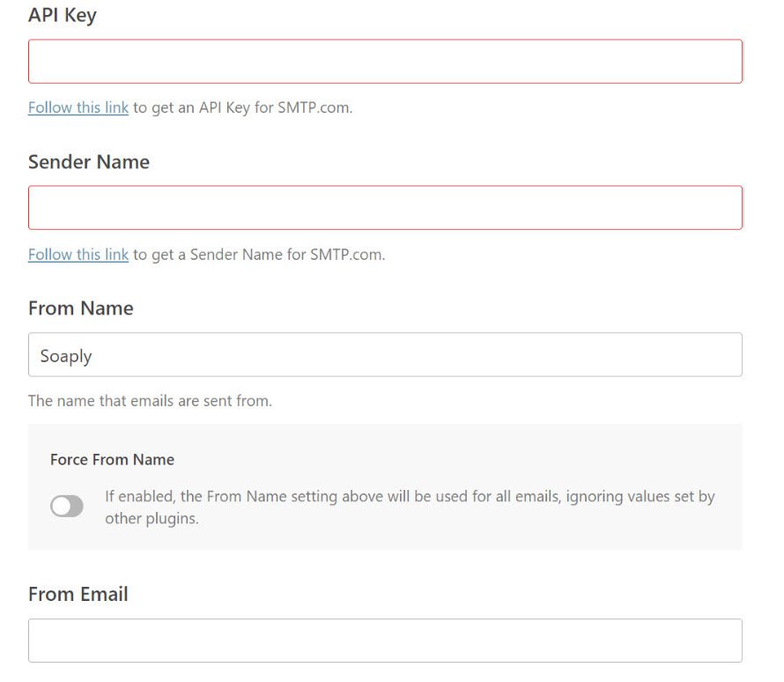Click the 'to get an API Key for SMTP.com' text

[x=242, y=107]
